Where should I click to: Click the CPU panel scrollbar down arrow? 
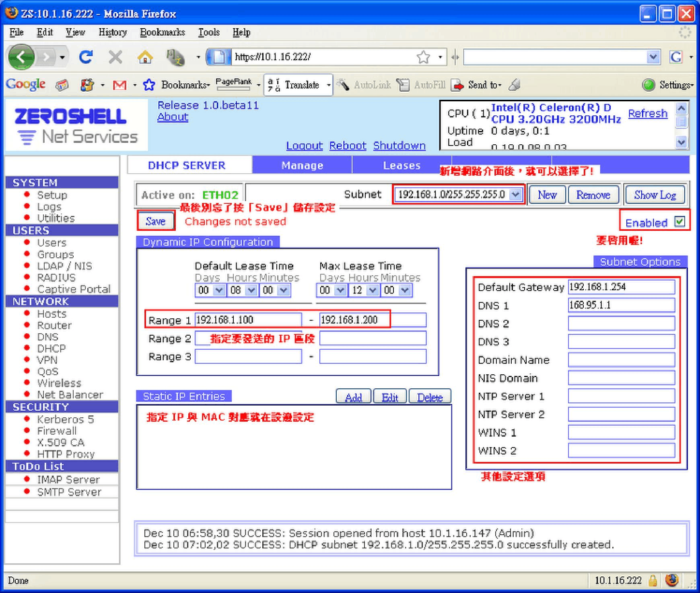coord(681,142)
